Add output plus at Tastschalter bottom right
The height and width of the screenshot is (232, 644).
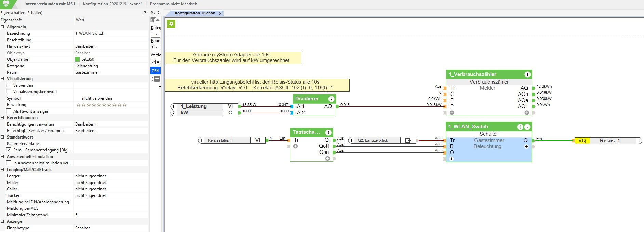tap(327, 158)
